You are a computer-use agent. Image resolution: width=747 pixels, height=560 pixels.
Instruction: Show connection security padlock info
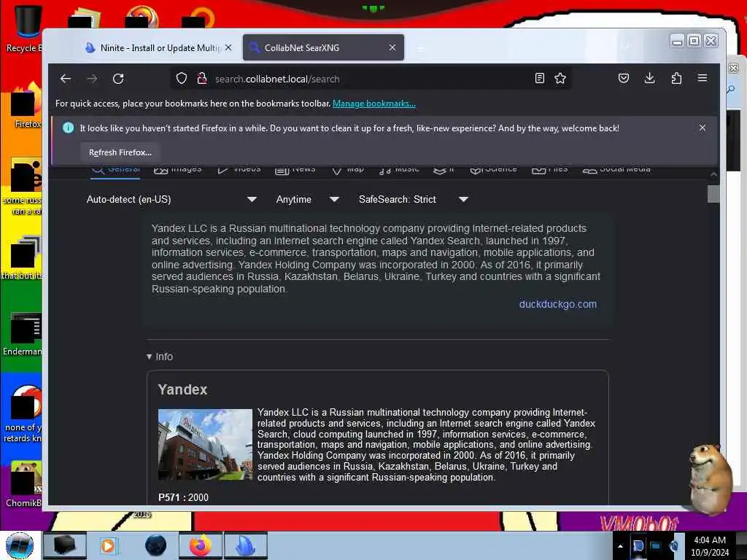202,79
